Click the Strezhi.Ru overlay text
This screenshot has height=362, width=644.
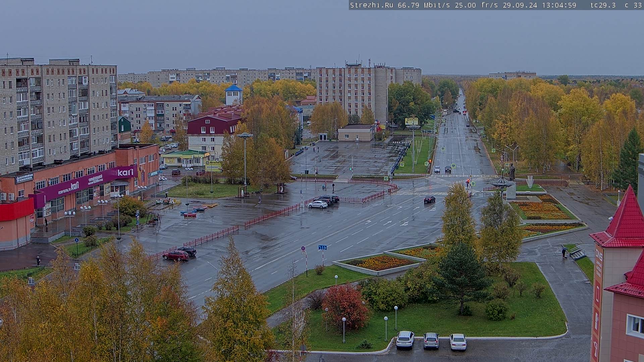click(372, 5)
